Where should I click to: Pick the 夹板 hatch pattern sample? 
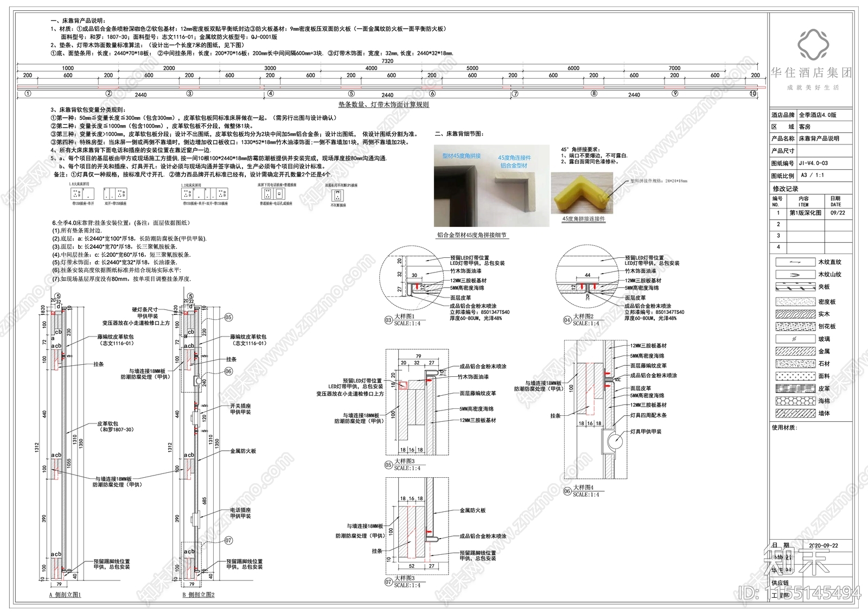(x=795, y=287)
